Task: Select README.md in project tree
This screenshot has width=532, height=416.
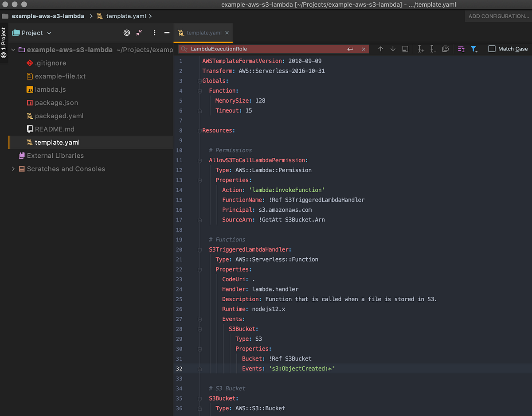Action: 55,129
